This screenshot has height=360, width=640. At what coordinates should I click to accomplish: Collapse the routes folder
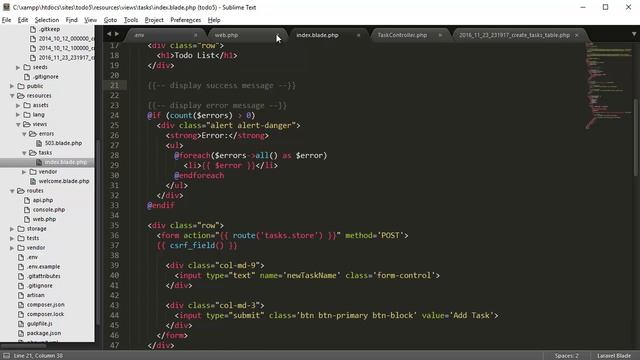tap(12, 191)
